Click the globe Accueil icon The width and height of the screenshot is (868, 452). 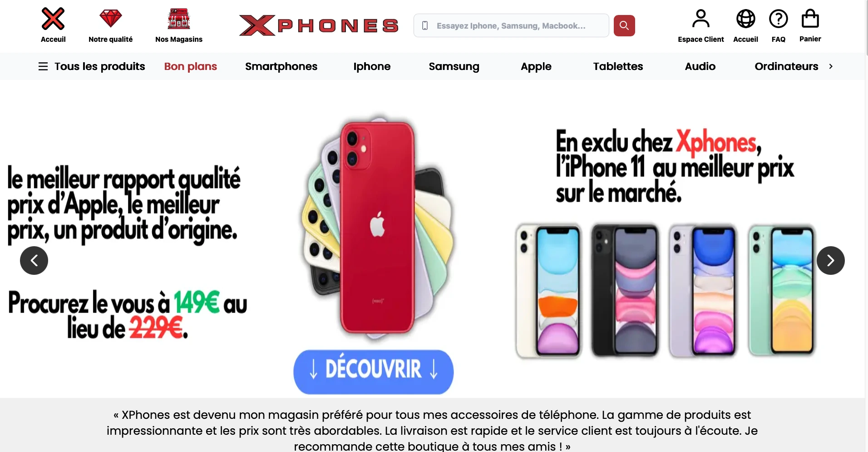pyautogui.click(x=745, y=19)
